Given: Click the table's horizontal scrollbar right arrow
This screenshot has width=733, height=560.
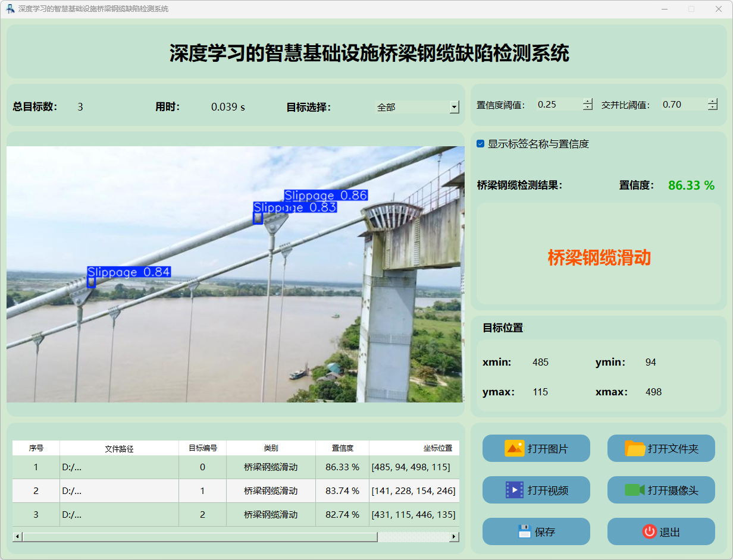Looking at the screenshot, I should click(454, 537).
